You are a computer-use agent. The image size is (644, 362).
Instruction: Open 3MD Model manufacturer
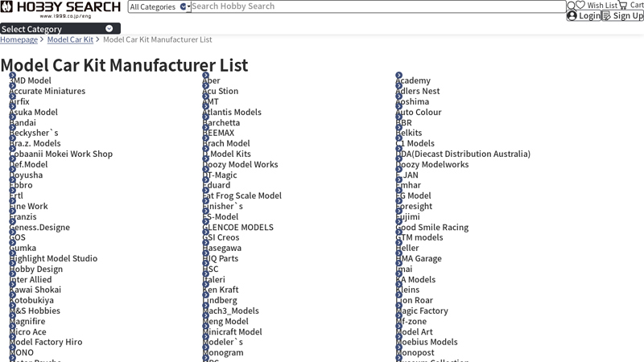pos(31,80)
